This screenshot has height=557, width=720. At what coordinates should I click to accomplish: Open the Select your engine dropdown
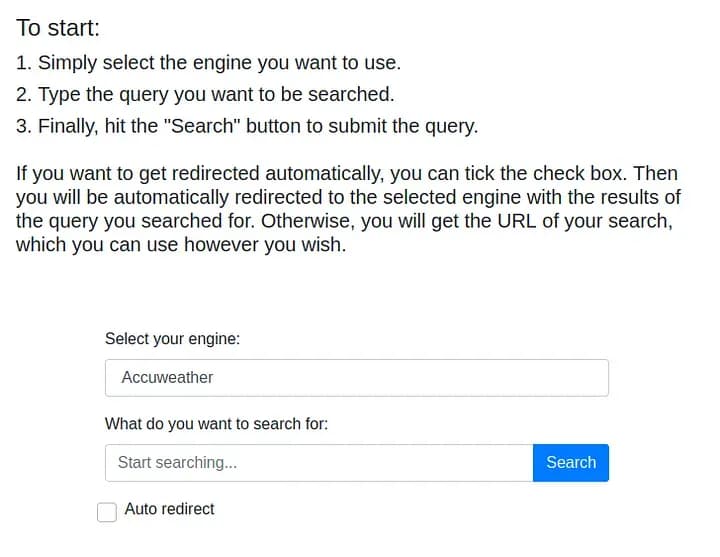coord(356,377)
